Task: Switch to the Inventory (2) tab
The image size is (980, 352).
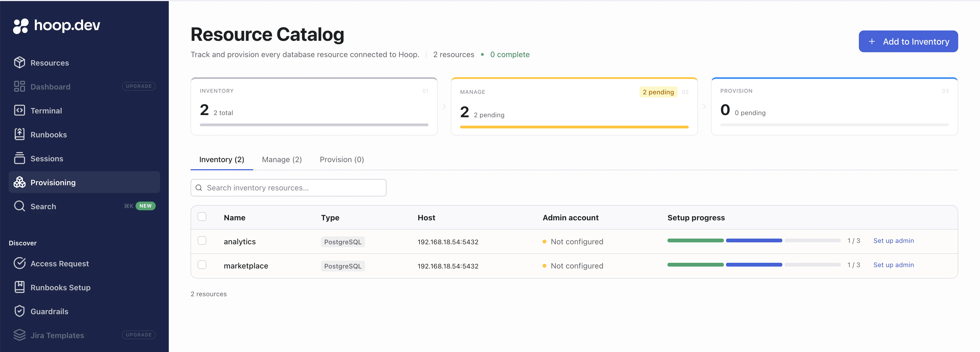Action: (222, 160)
